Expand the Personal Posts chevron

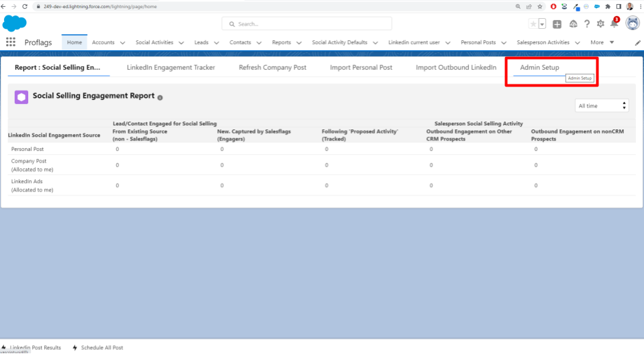click(x=504, y=43)
